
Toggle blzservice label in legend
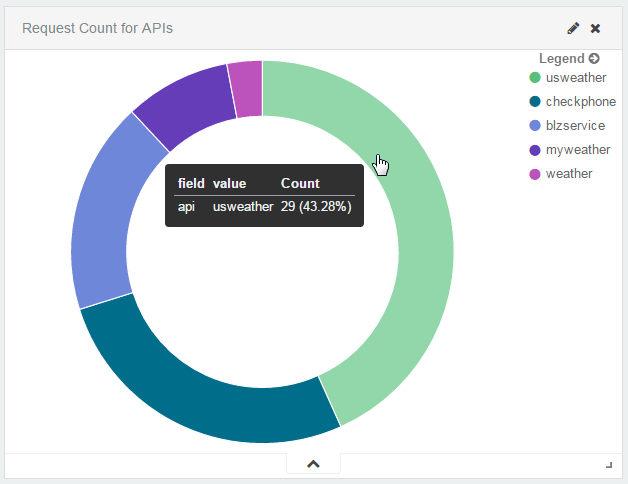click(x=575, y=126)
